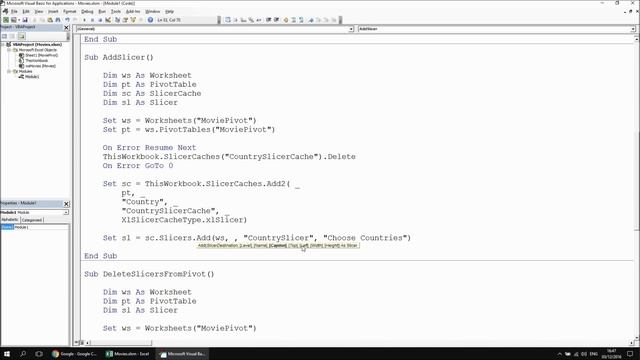Open the Debug menu
Viewport: 640px width, 360px height.
pos(87,11)
